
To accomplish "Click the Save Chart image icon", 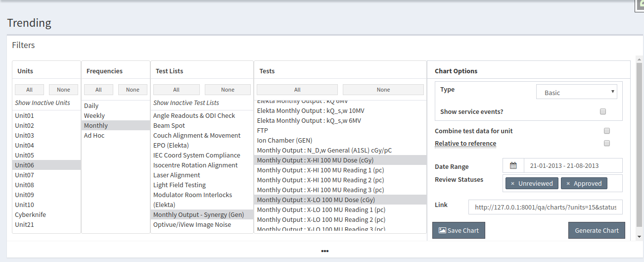I will [x=442, y=230].
